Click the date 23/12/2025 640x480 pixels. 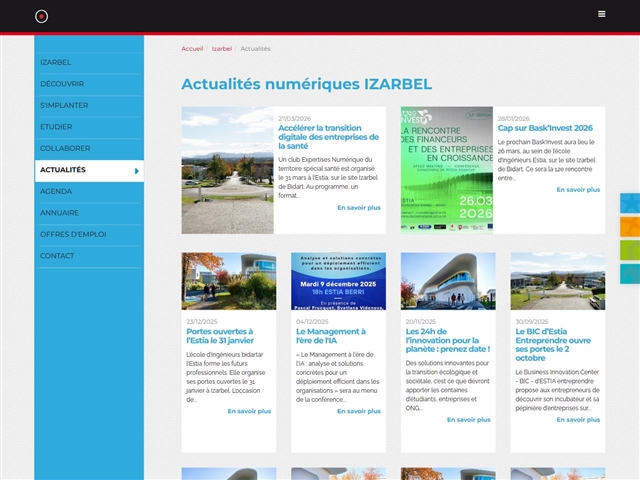pos(202,322)
